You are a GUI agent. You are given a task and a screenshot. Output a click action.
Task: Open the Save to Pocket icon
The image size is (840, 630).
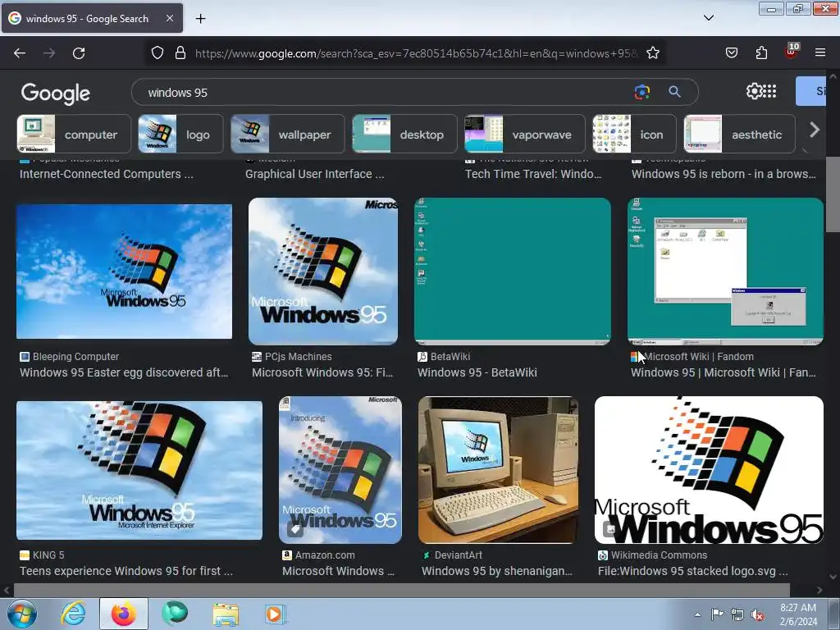pos(731,52)
